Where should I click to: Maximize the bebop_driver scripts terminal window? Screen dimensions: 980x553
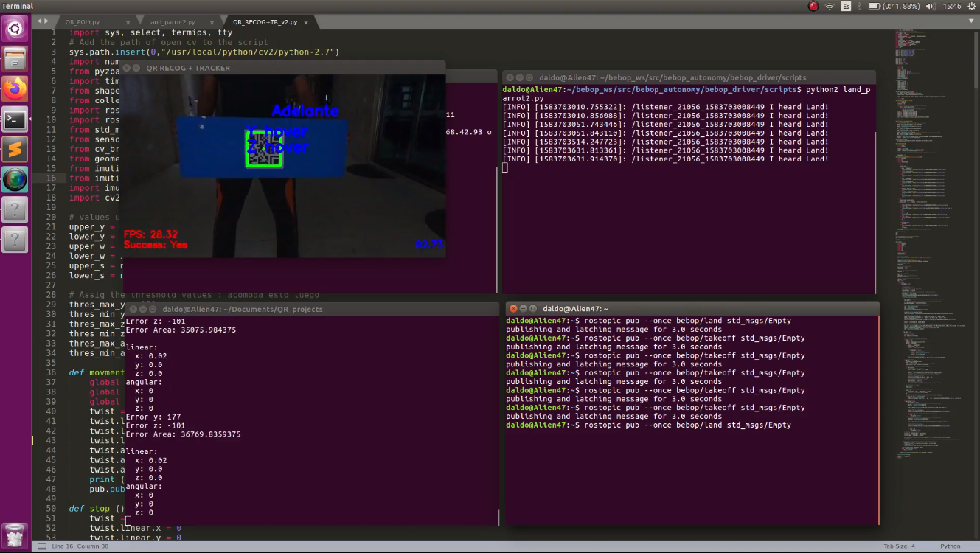[529, 77]
